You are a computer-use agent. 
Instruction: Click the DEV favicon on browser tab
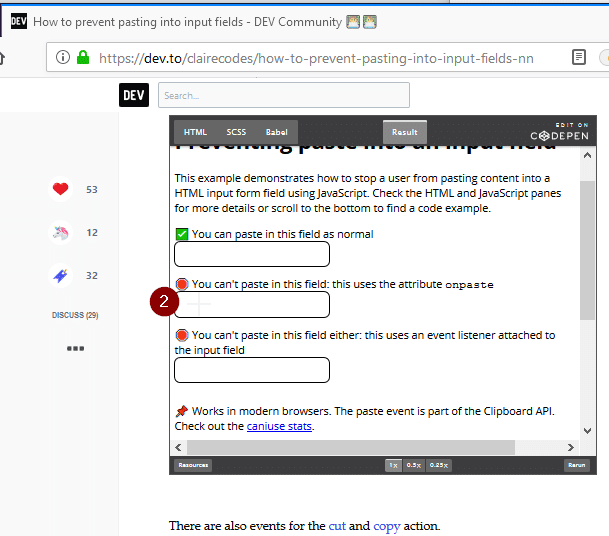[x=19, y=21]
